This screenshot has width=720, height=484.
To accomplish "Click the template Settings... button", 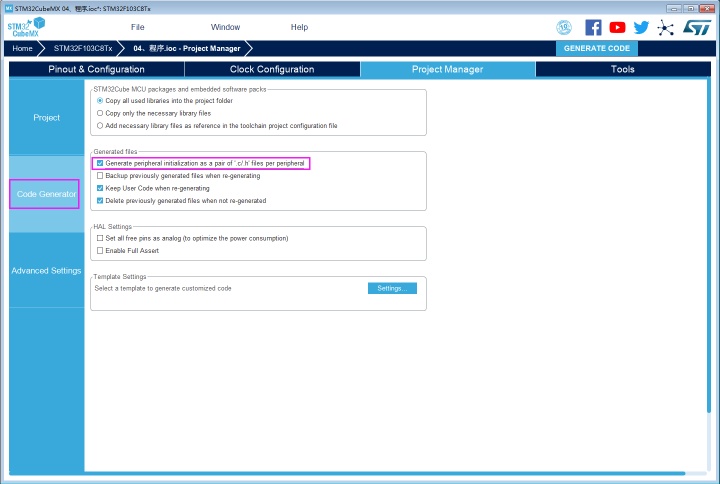I will [x=392, y=288].
